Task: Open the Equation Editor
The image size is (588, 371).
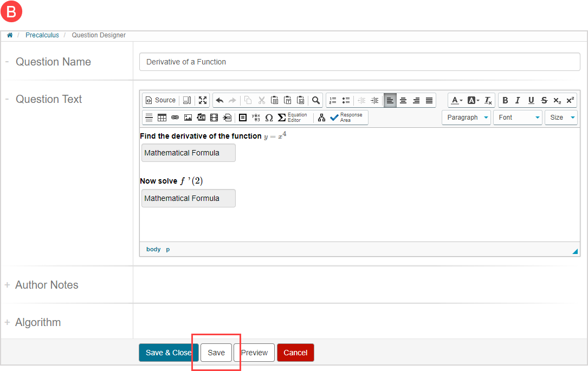Action: pyautogui.click(x=293, y=118)
